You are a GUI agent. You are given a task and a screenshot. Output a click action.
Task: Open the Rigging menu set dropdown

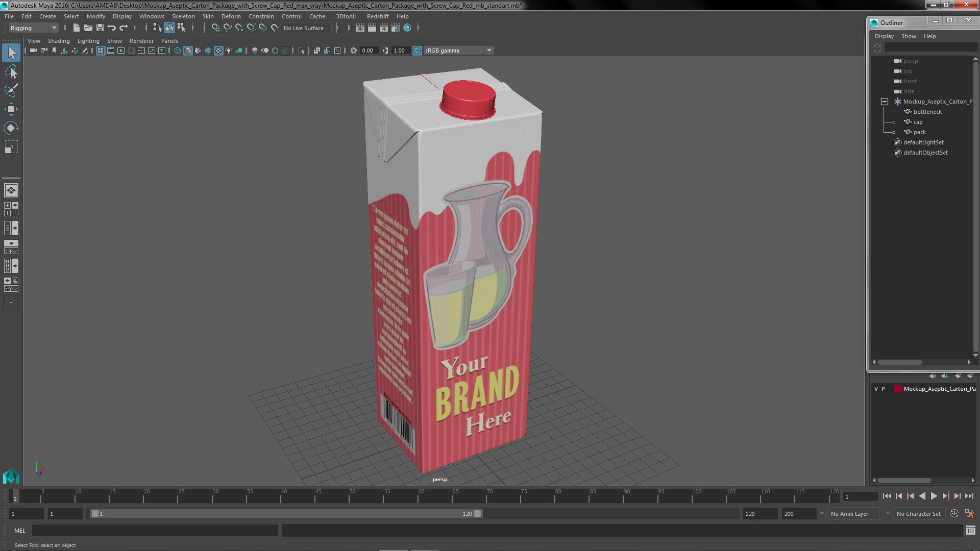coord(54,28)
